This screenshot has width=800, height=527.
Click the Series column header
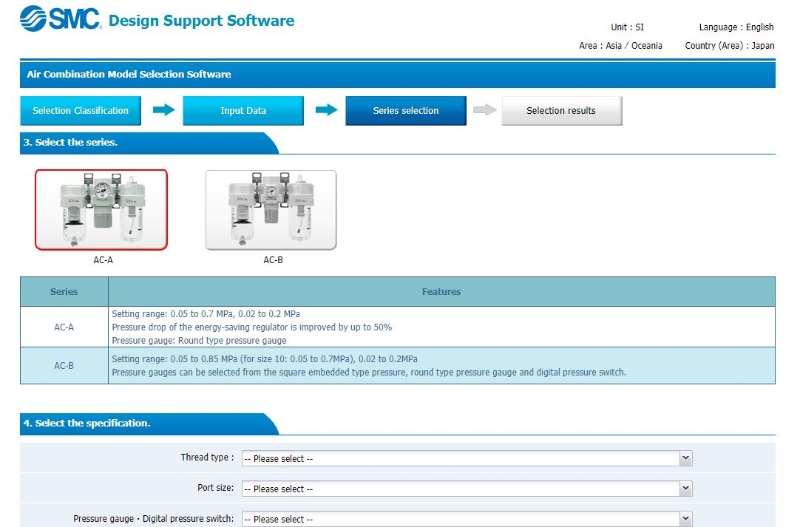64,292
